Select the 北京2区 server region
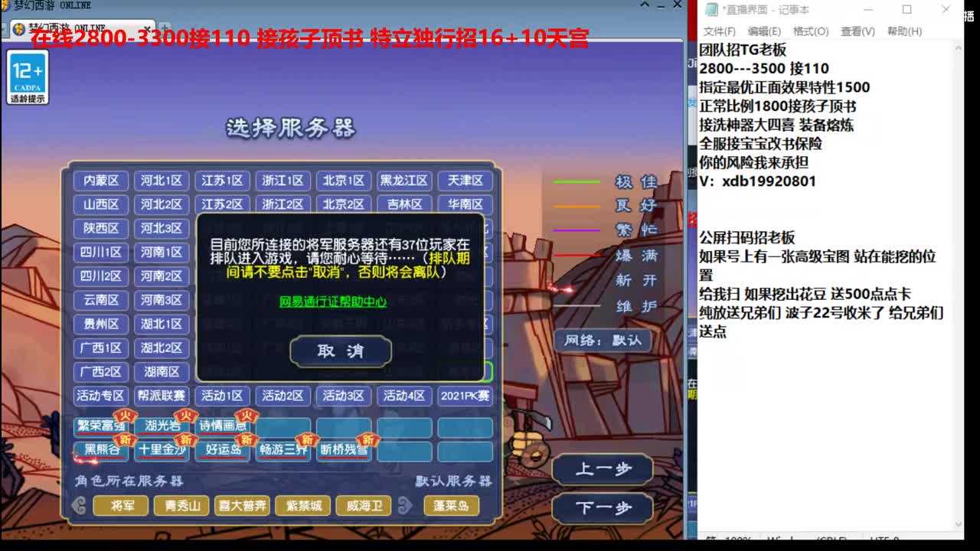This screenshot has width=980, height=551. [x=343, y=204]
